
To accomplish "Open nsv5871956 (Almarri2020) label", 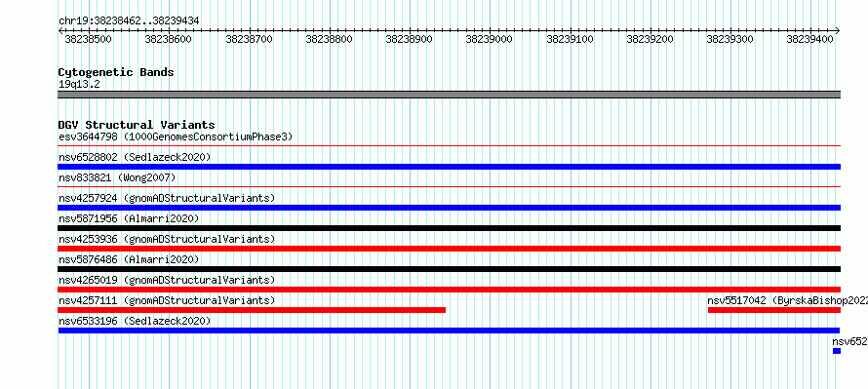I will [x=129, y=218].
